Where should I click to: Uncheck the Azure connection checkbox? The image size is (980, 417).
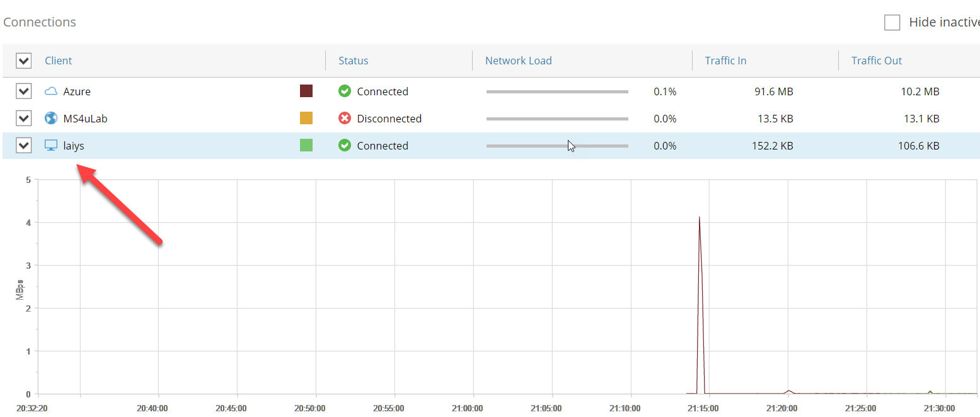pos(23,91)
